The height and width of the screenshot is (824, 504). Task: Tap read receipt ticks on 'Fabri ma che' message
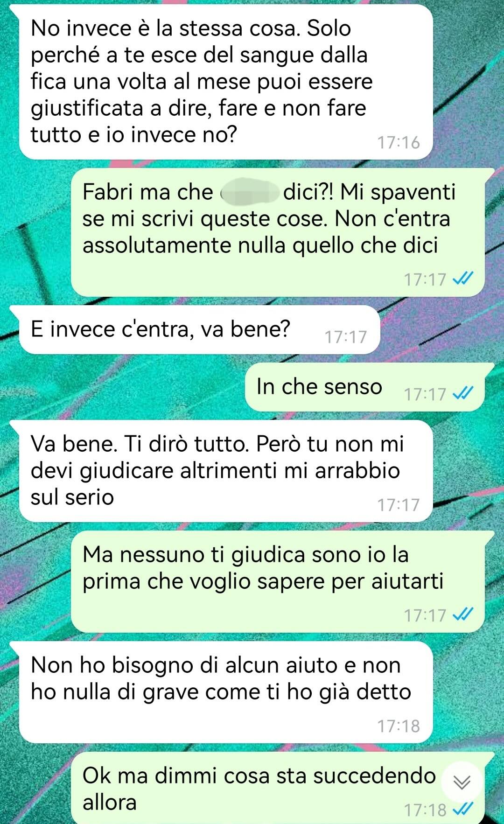pyautogui.click(x=463, y=279)
